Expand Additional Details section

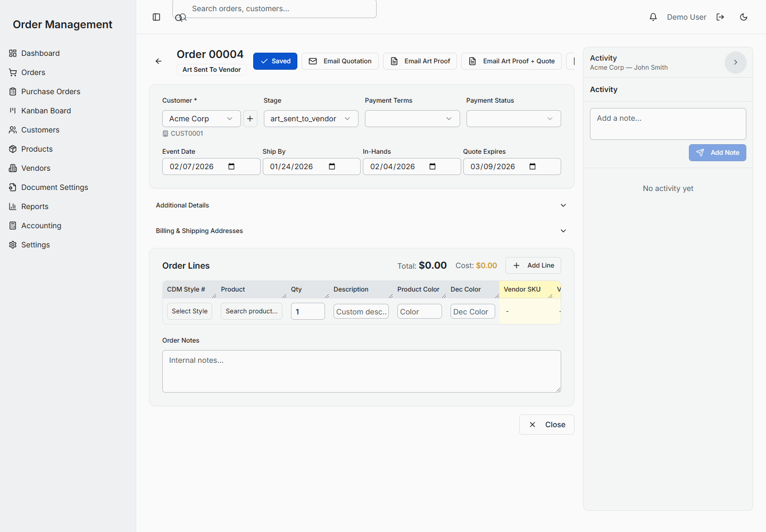coord(362,205)
